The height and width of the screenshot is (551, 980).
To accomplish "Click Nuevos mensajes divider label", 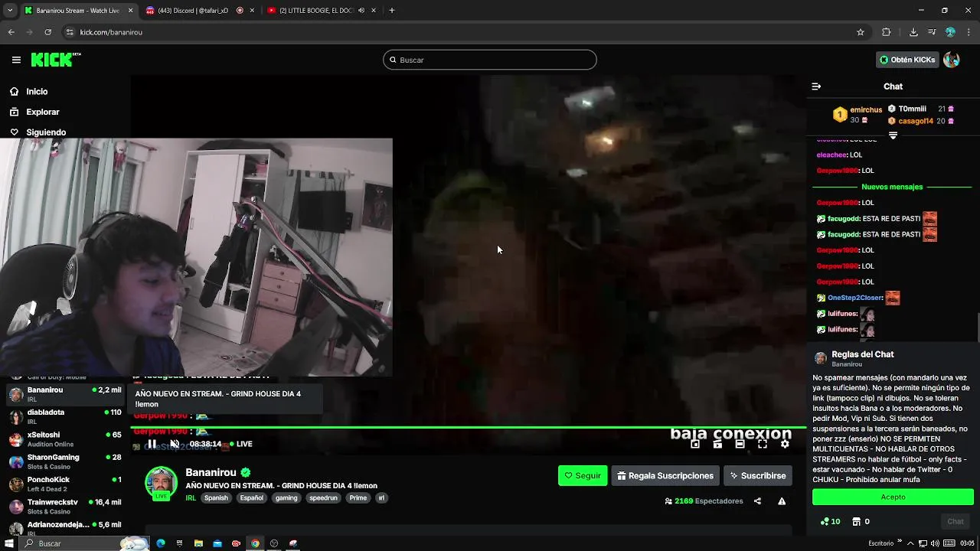I will (892, 187).
